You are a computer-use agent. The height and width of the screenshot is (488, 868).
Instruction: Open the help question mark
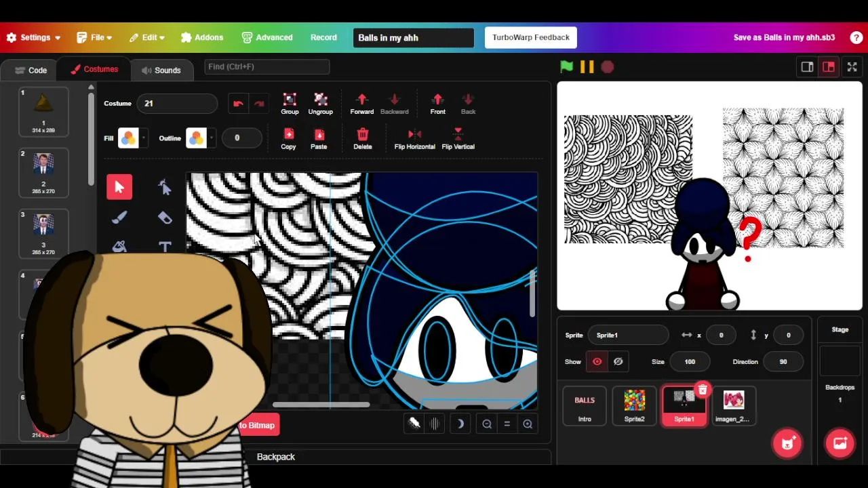(x=856, y=38)
